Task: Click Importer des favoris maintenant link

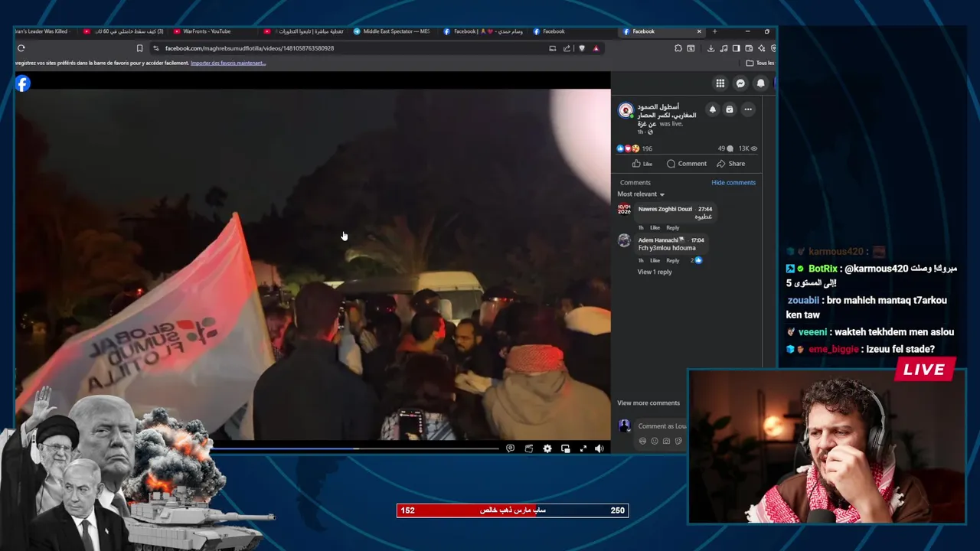Action: (x=228, y=63)
